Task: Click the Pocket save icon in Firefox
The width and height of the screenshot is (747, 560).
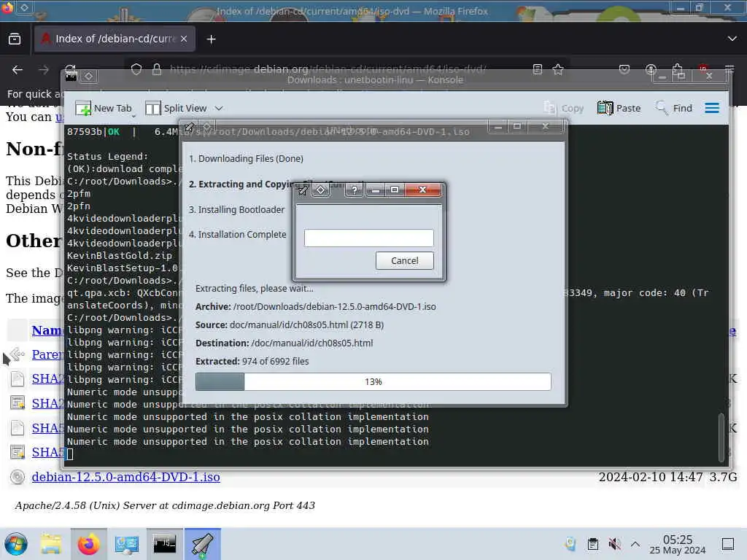Action: click(x=624, y=69)
